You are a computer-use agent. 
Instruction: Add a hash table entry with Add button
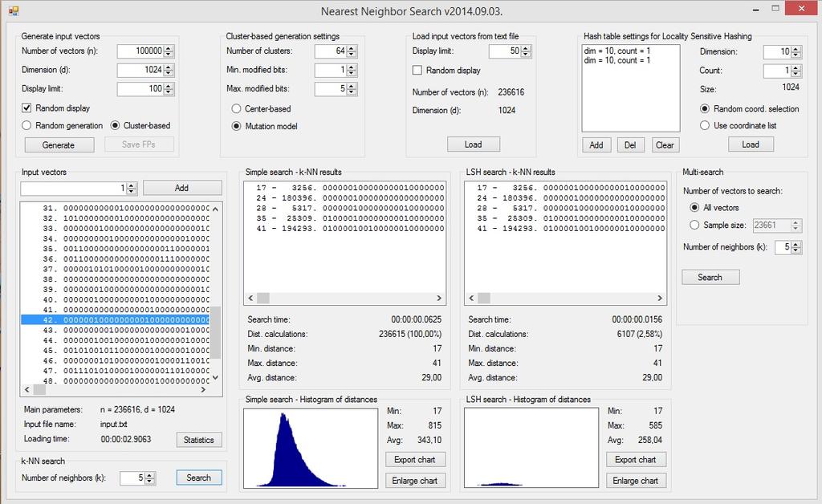click(596, 145)
